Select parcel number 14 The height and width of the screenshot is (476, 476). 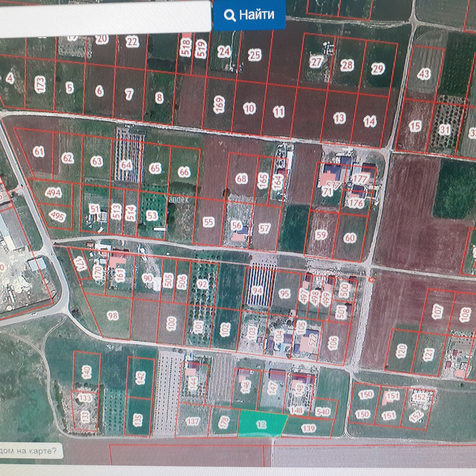(x=370, y=122)
